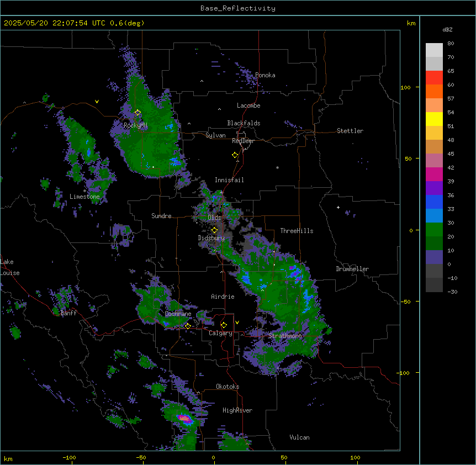Click the Stettler city label
Image resolution: width=476 pixels, height=465 pixels.
tap(350, 131)
